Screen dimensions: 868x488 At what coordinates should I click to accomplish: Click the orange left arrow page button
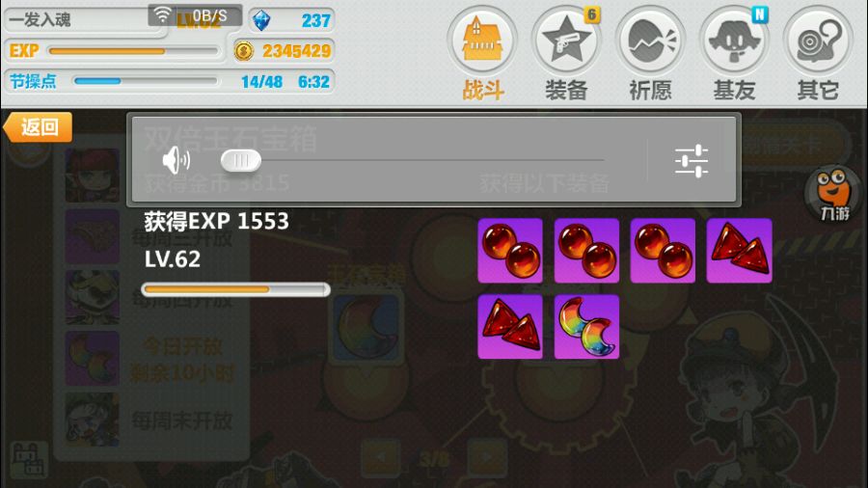tap(381, 457)
